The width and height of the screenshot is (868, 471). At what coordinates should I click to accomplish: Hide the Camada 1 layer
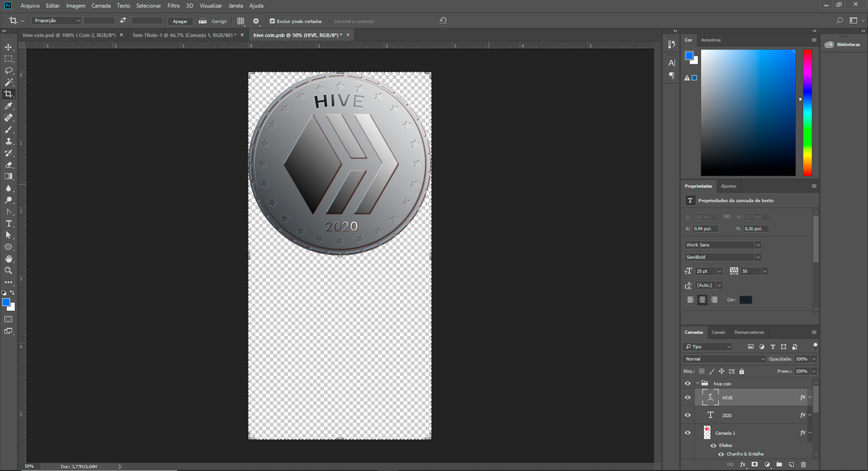[x=688, y=432]
